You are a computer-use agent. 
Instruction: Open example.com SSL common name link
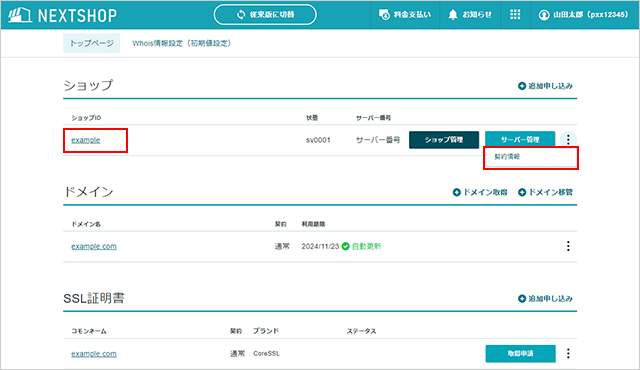coord(94,354)
